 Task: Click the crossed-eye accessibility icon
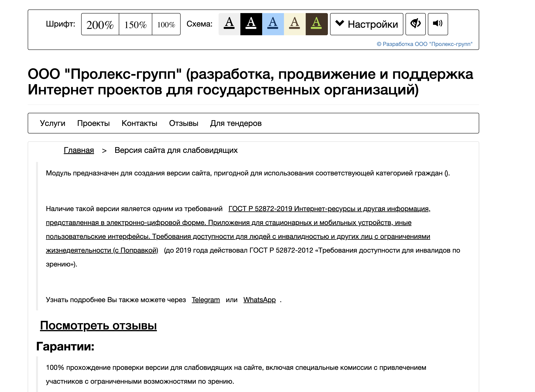[x=415, y=24]
